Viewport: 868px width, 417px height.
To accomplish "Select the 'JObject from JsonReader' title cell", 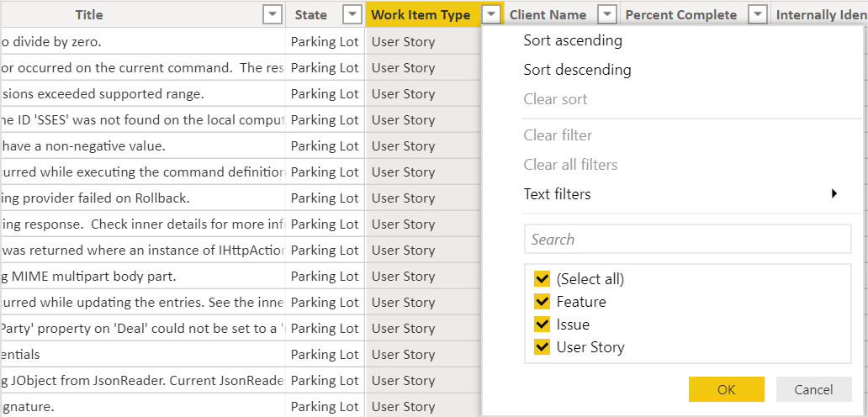I will point(143,381).
